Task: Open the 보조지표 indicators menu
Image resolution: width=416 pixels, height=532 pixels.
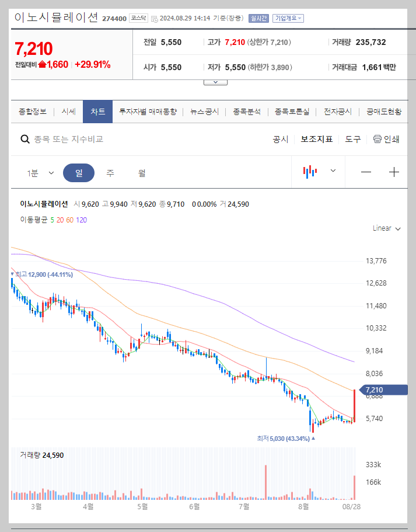Action: pos(316,140)
